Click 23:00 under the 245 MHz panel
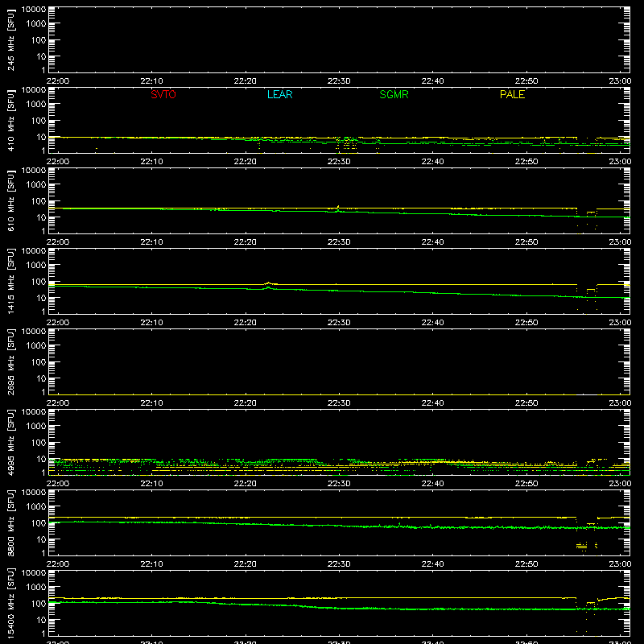 [x=620, y=81]
